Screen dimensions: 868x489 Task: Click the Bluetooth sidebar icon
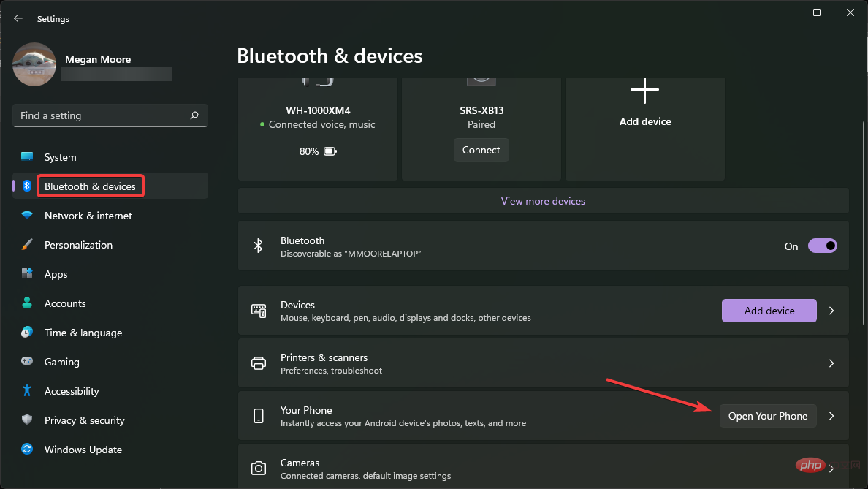click(26, 186)
